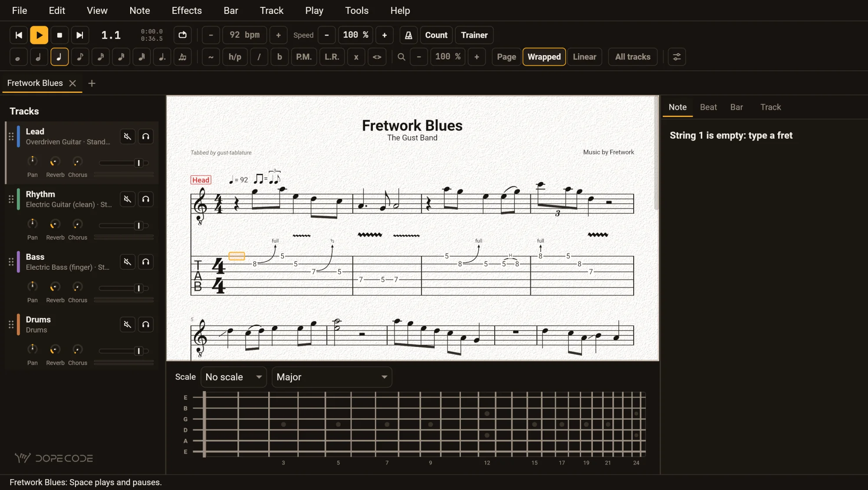
Task: Toggle let ring (L.R.)
Action: [332, 57]
